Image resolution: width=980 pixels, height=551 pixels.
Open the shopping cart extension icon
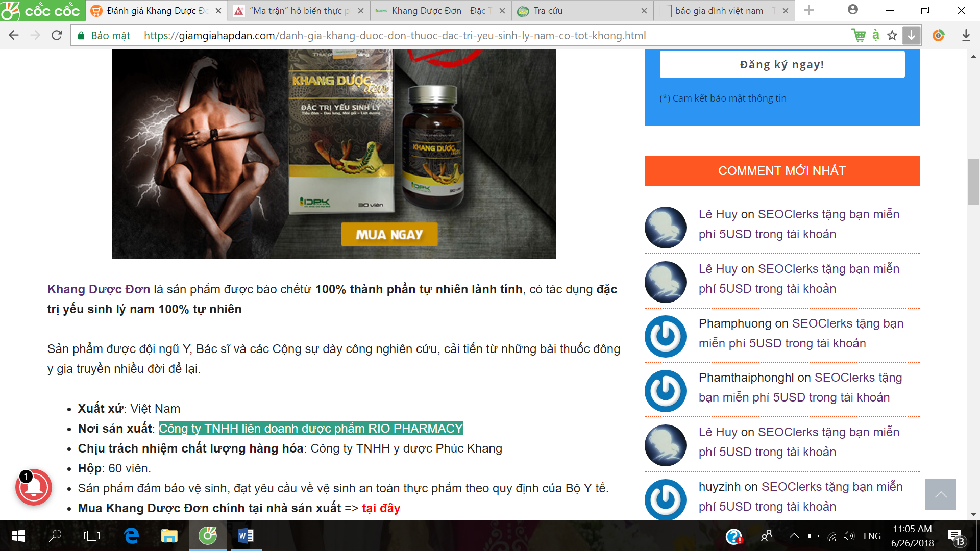(859, 35)
